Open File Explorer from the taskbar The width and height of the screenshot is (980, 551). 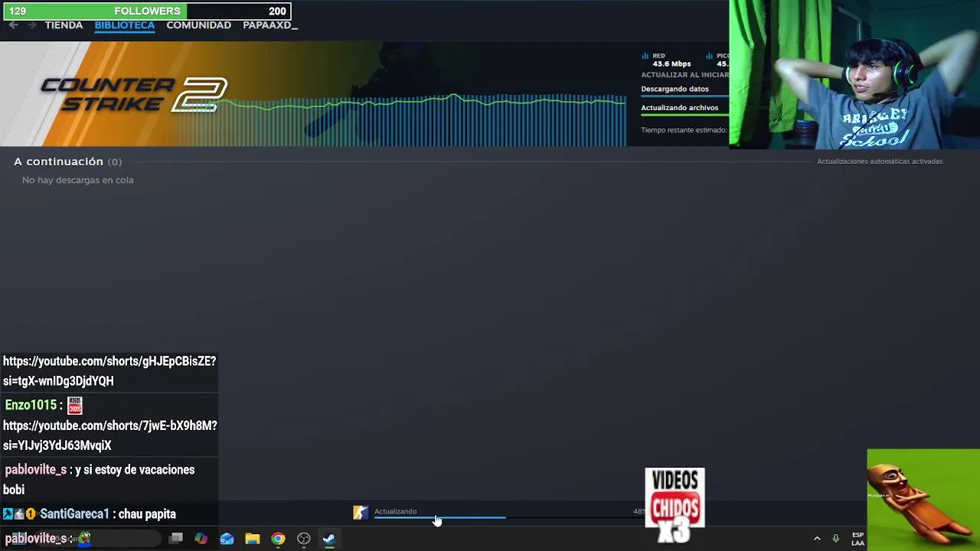point(252,539)
